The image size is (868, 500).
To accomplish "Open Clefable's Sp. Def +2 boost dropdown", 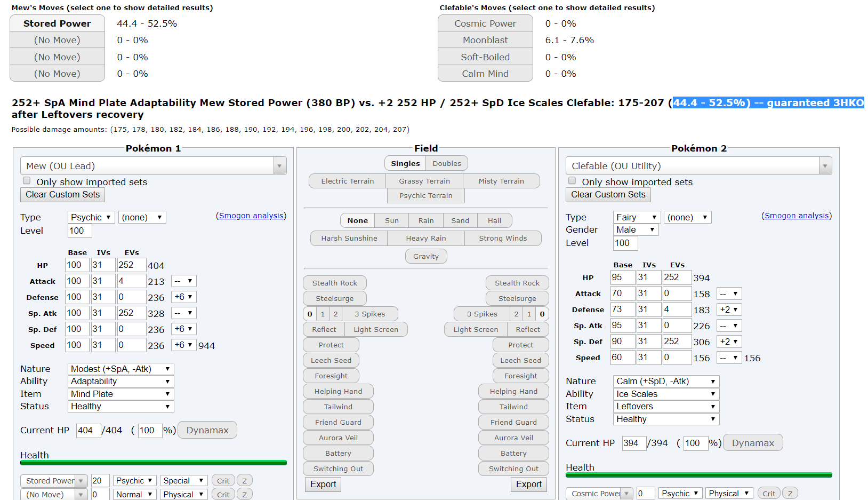I will click(x=729, y=342).
